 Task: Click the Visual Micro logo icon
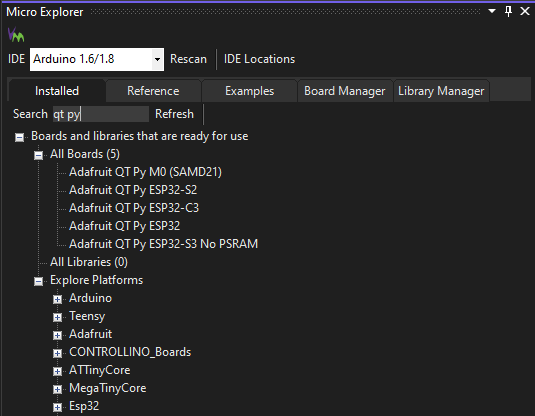(16, 34)
